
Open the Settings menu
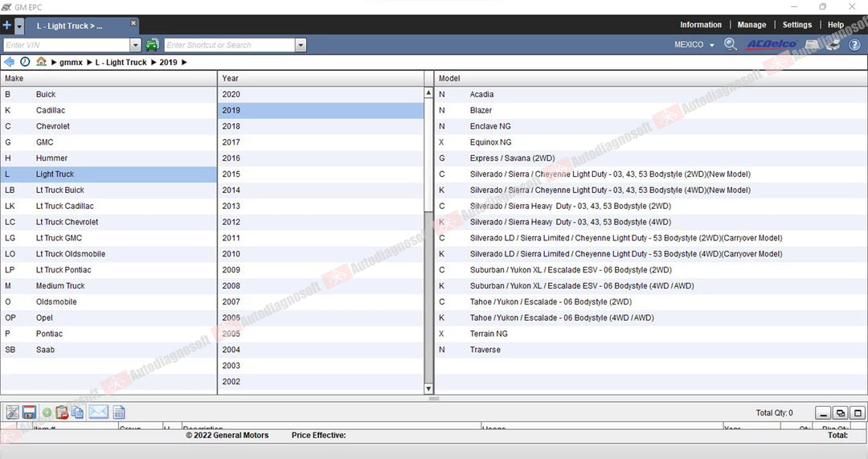tap(796, 25)
